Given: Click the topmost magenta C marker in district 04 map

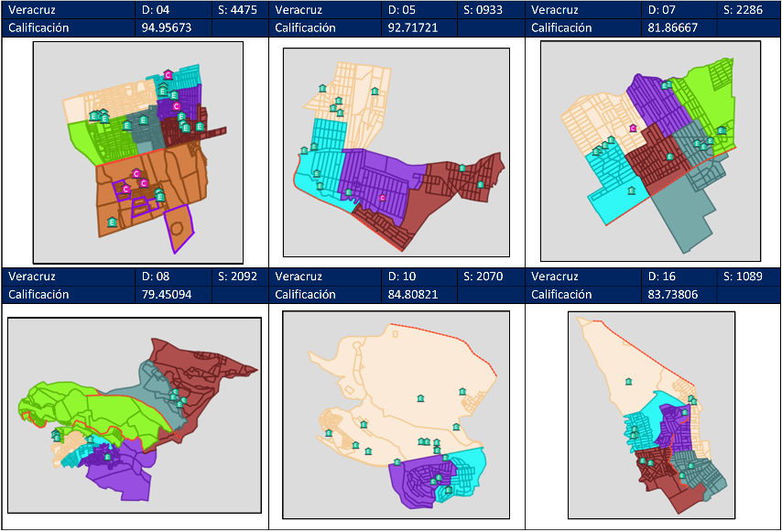Looking at the screenshot, I should pyautogui.click(x=168, y=75).
